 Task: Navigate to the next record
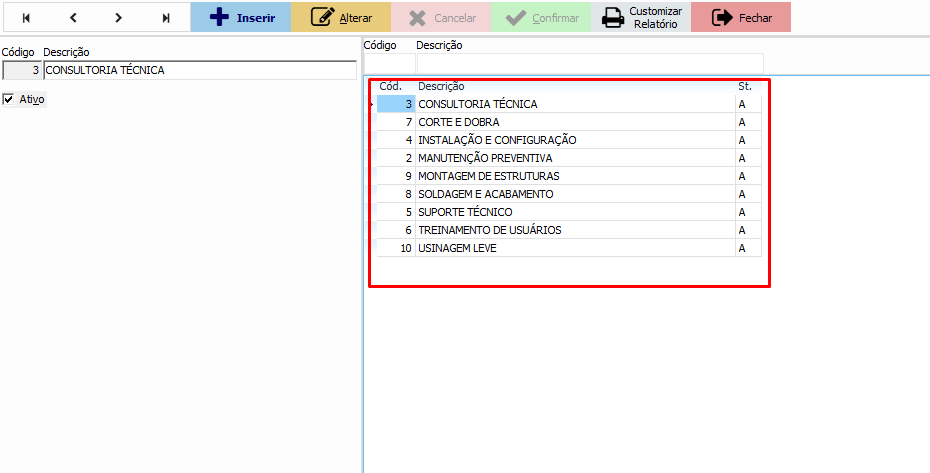119,17
